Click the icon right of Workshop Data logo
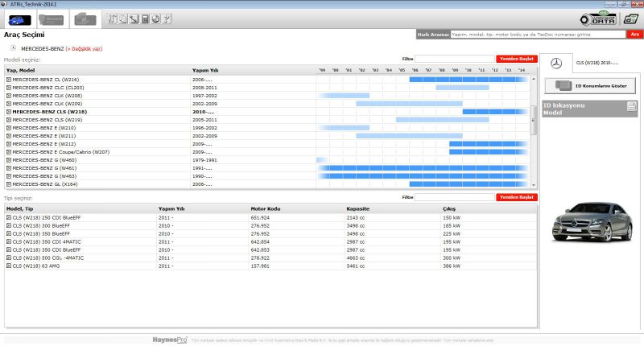Viewport: 644px width, 346px height. coord(630,19)
